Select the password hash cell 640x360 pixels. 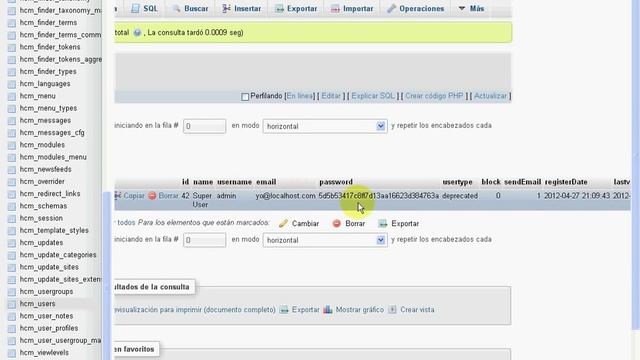click(x=379, y=196)
